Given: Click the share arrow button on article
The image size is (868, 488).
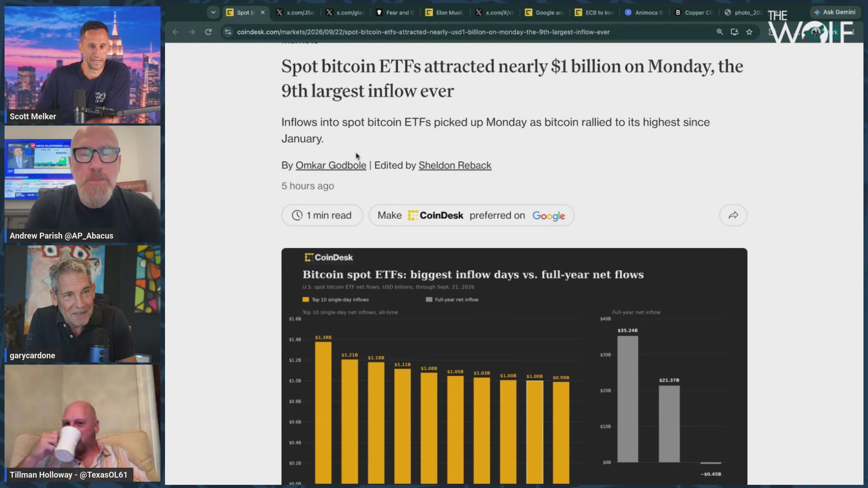Looking at the screenshot, I should click(733, 216).
